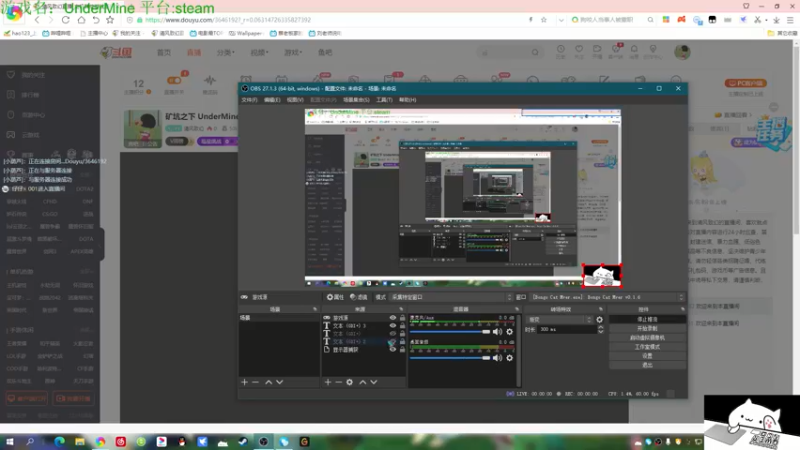Viewport: 800px width, 450px height.
Task: Open settings gear for desktop audio
Action: click(509, 358)
